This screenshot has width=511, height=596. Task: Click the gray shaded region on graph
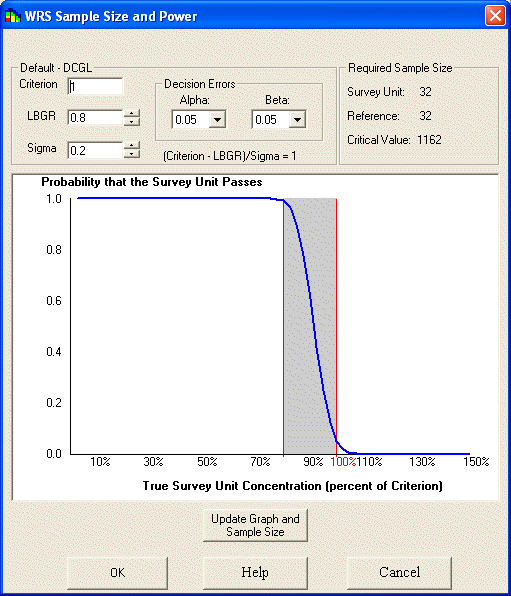(310, 326)
